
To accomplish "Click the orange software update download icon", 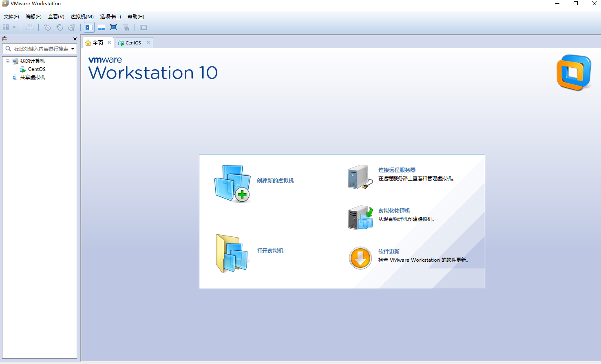I will (x=360, y=258).
